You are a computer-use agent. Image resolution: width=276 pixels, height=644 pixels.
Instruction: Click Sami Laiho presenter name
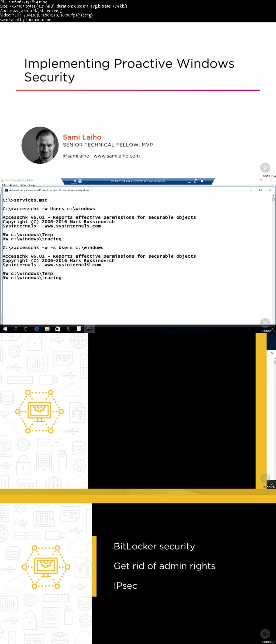click(x=82, y=137)
